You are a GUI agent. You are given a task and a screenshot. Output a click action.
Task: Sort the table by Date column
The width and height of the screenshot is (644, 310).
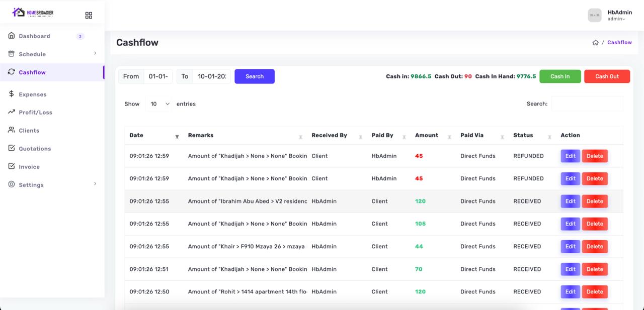tap(177, 136)
